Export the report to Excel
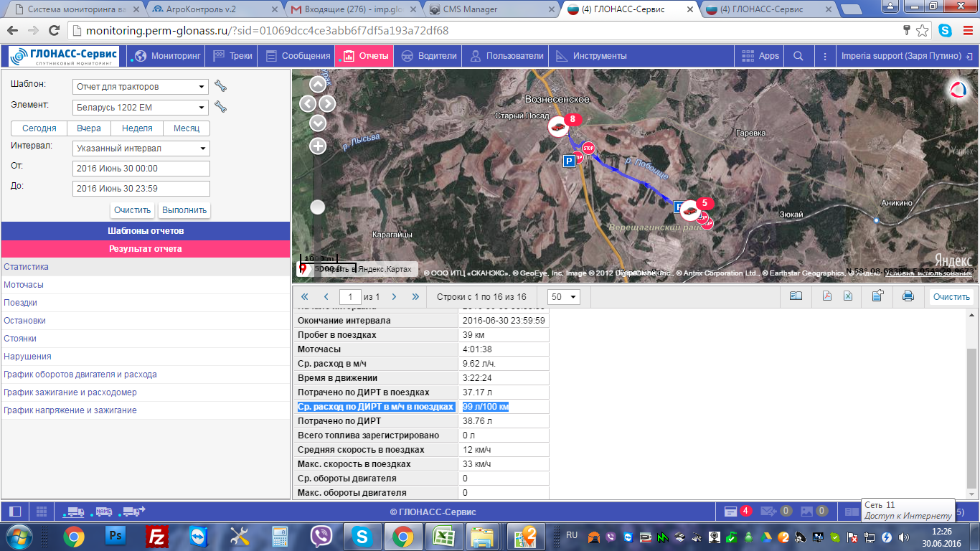 pyautogui.click(x=848, y=296)
